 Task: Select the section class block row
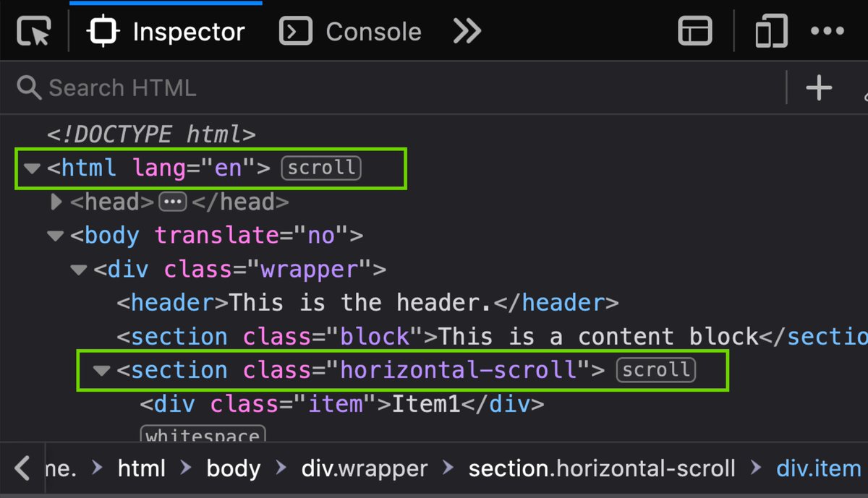point(492,337)
